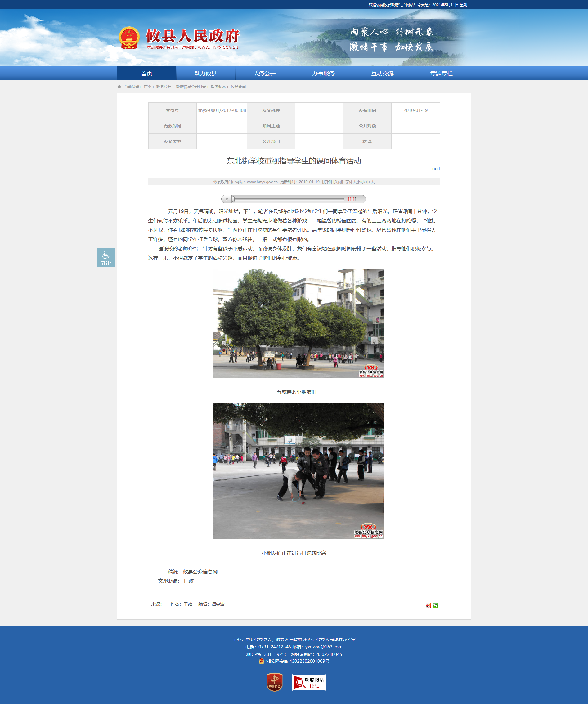The width and height of the screenshot is (588, 704).
Task: Open the 政府网站找错 error report badge
Action: pos(309,682)
